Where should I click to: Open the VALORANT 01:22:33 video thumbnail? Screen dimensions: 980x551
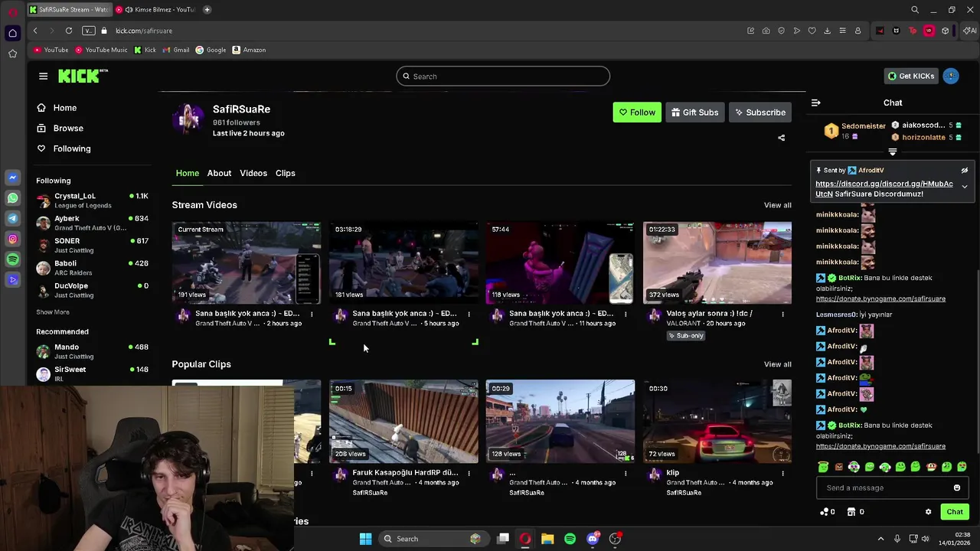(x=717, y=263)
